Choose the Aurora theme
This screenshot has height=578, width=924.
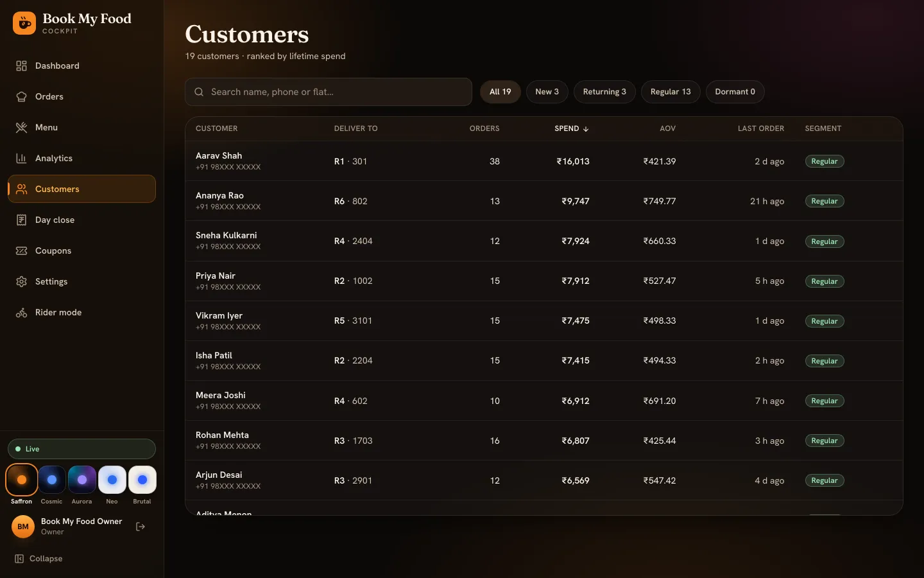[82, 480]
